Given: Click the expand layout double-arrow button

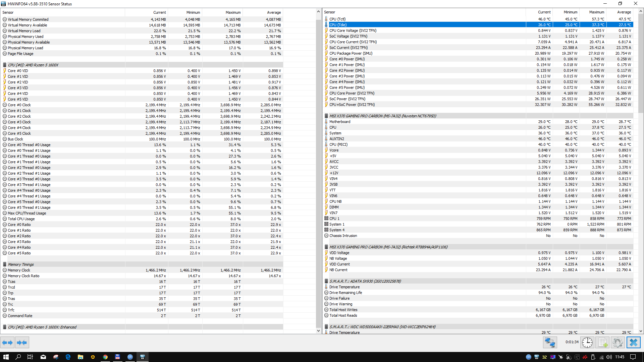Looking at the screenshot, I should 7,343.
